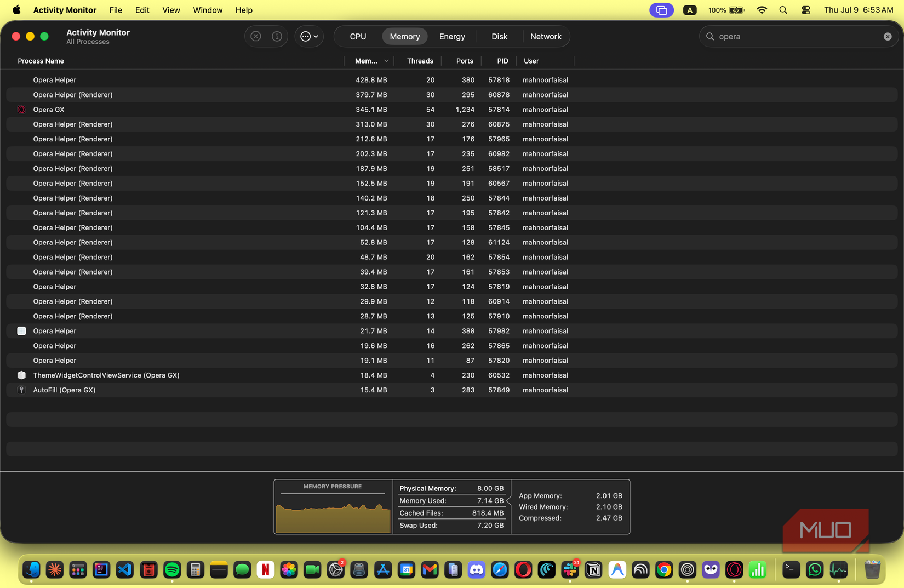Open Spotlight search in the menu bar
The image size is (904, 588).
coord(783,10)
